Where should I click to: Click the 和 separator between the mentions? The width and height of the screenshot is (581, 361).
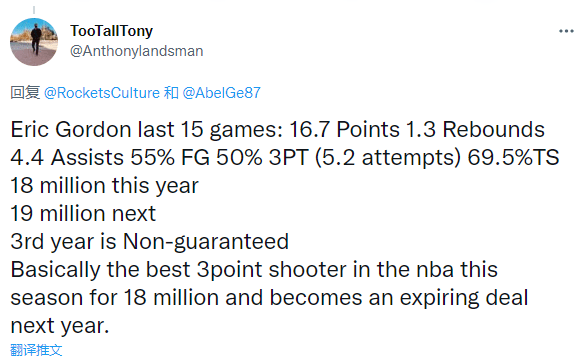pyautogui.click(x=171, y=93)
